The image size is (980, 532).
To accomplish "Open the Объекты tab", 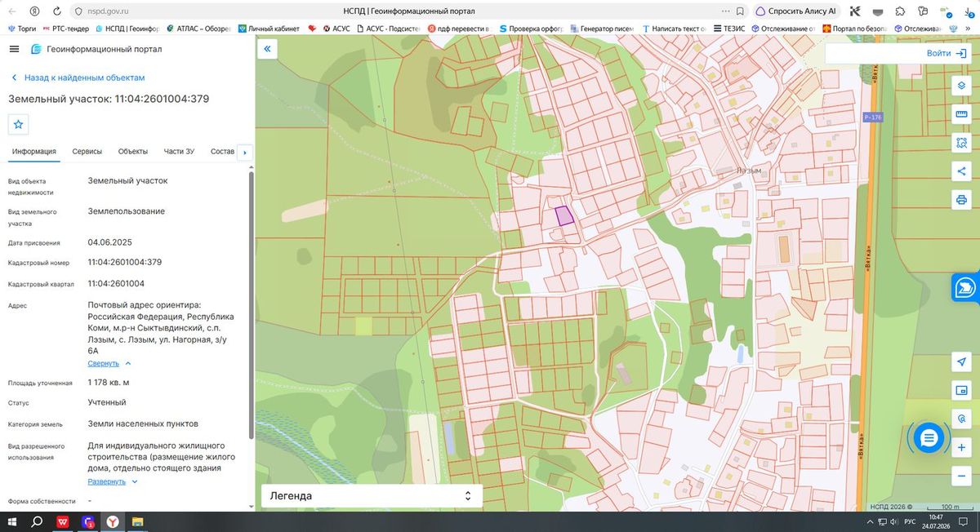I will pyautogui.click(x=133, y=152).
